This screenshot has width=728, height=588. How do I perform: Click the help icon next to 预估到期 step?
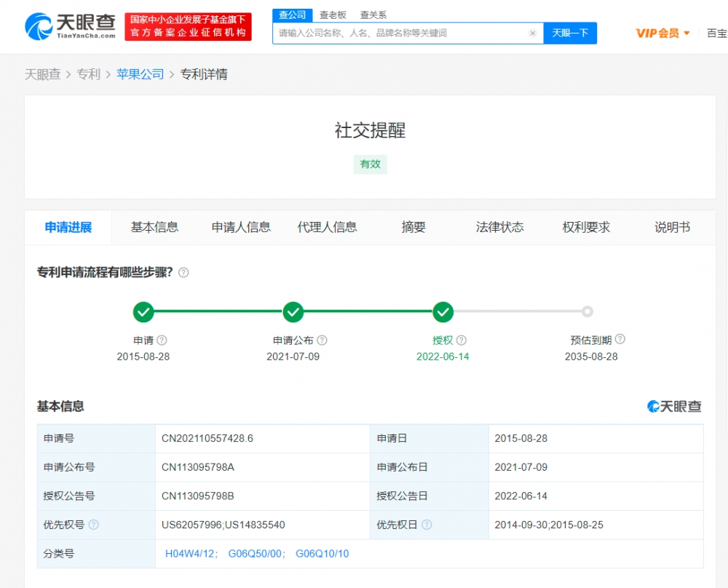[x=620, y=339]
